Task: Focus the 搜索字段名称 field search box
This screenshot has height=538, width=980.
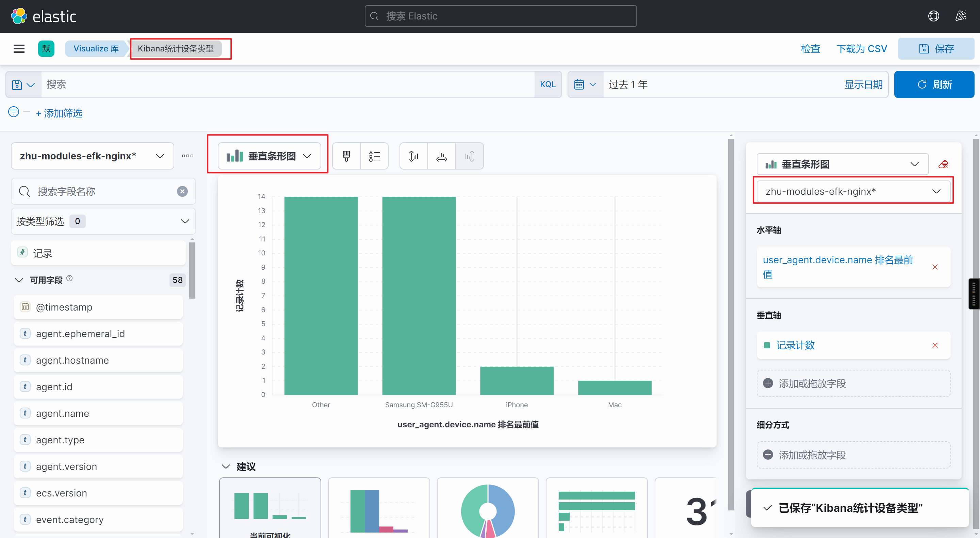Action: [x=103, y=191]
